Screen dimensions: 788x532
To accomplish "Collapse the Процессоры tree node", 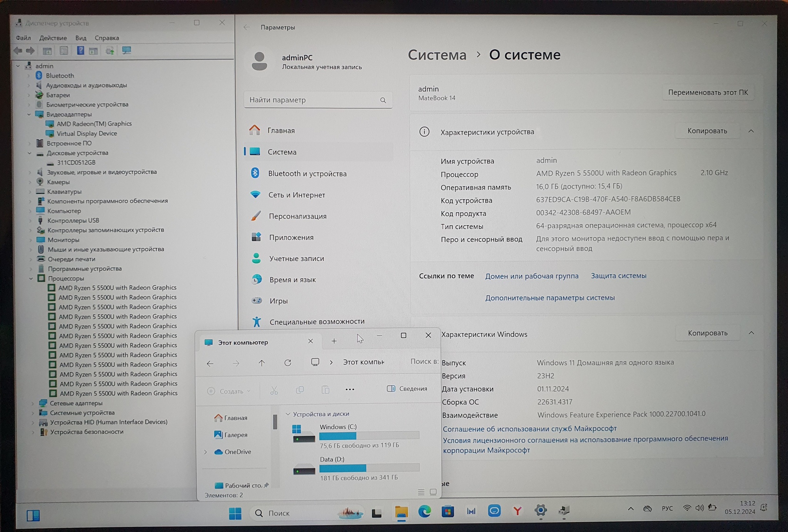I will [x=31, y=278].
